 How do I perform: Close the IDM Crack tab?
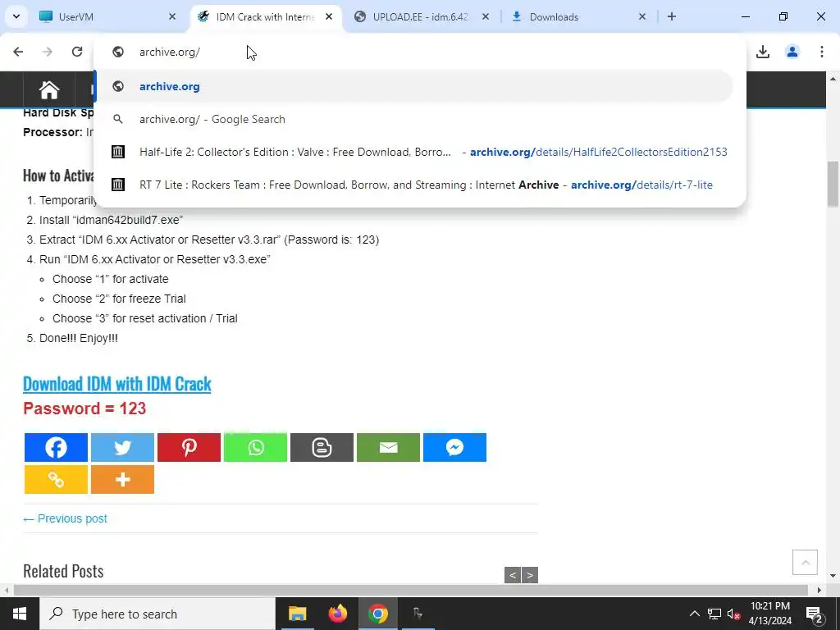[329, 16]
